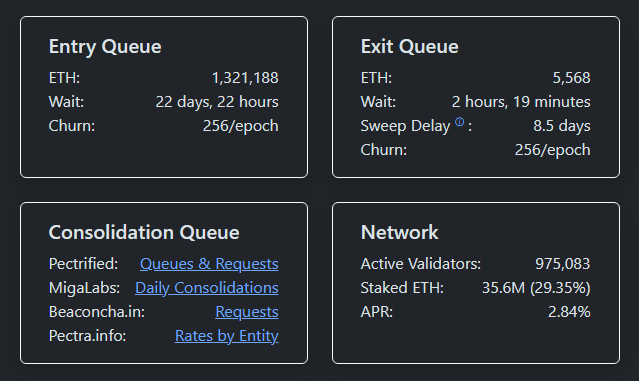Image resolution: width=639 pixels, height=381 pixels.
Task: Click the exit wait of 2 hours, 19 minutes
Action: point(521,102)
